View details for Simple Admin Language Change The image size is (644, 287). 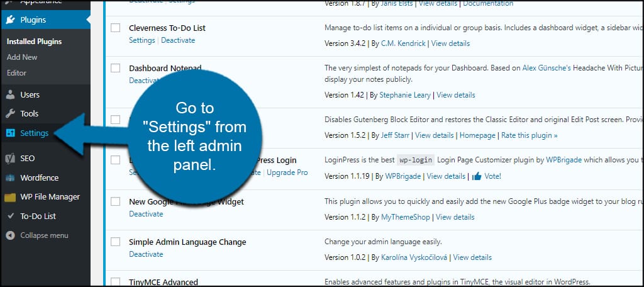(472, 257)
